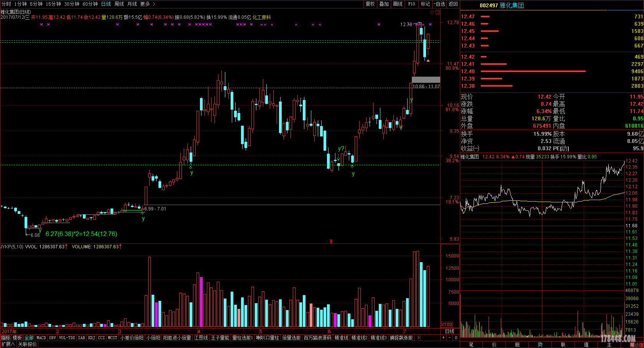Expand the 扩展 panel toggle
This screenshot has width=644, height=348.
point(8,344)
